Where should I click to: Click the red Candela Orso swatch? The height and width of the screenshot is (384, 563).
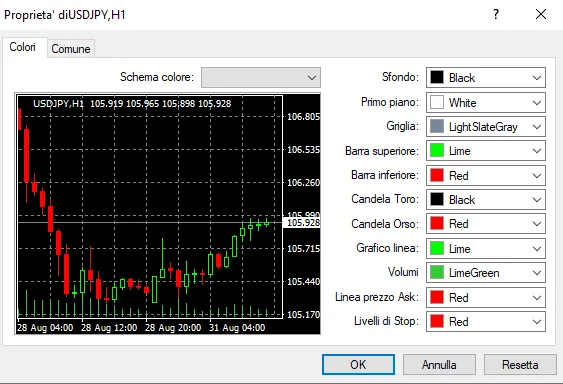(437, 223)
